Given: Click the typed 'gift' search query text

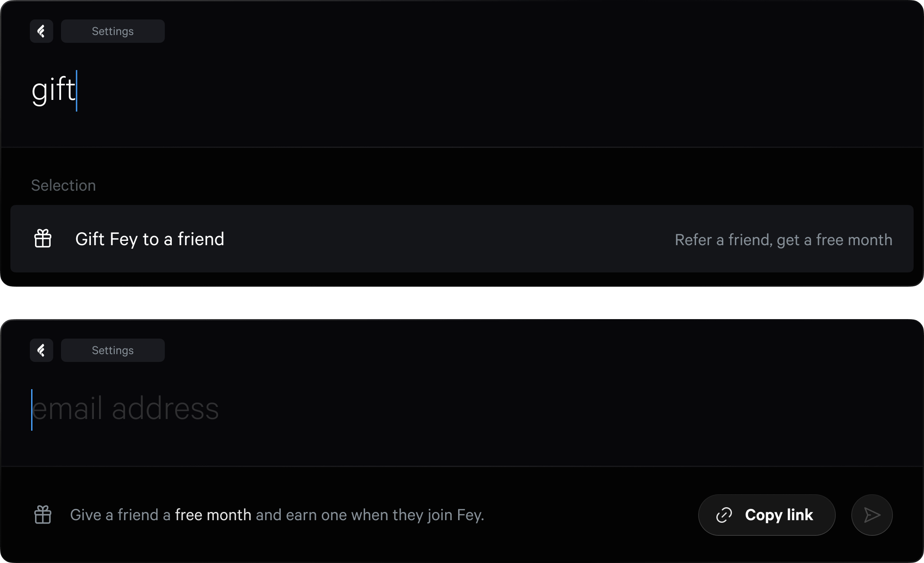Looking at the screenshot, I should click(53, 90).
